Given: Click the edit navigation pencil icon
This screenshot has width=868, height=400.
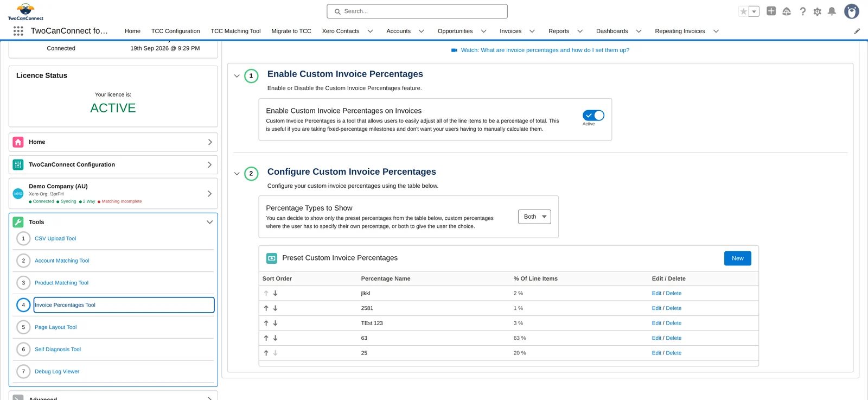Looking at the screenshot, I should coord(857,31).
